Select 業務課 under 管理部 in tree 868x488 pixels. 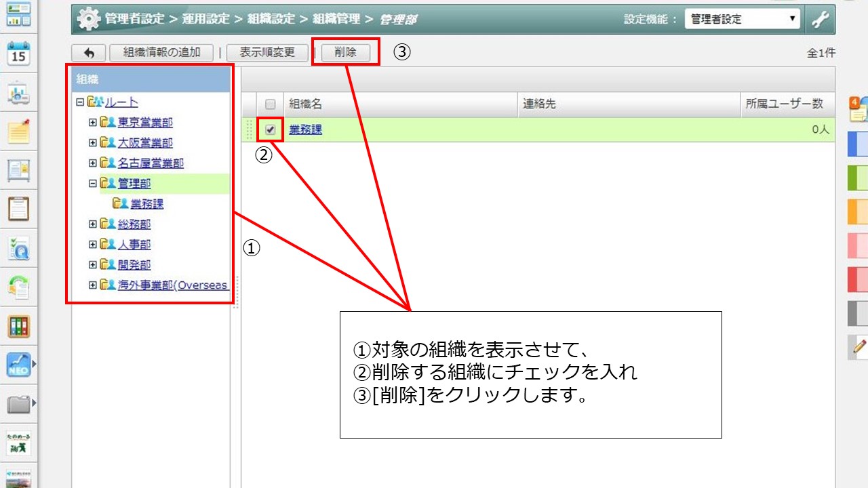tap(147, 203)
